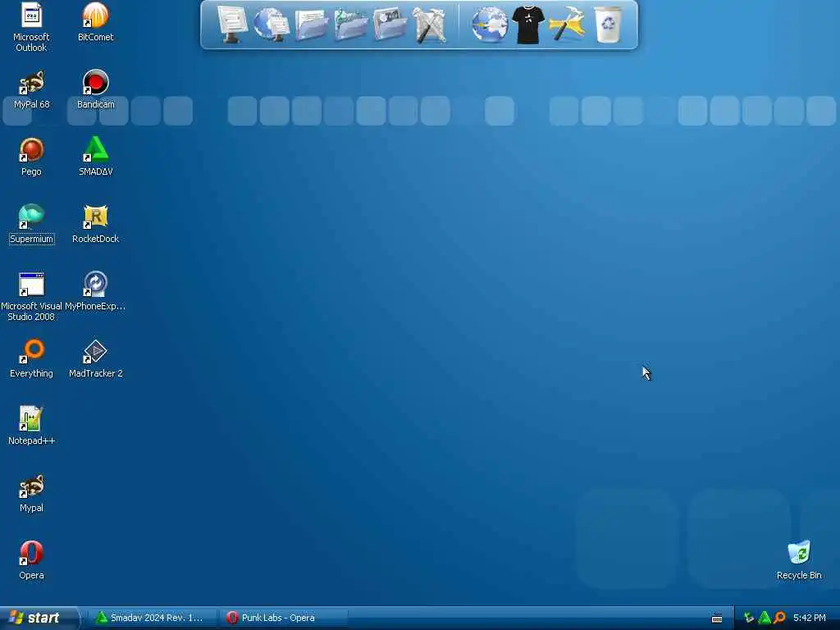840x630 pixels.
Task: Open My Computer icon in the dock
Action: [x=232, y=24]
